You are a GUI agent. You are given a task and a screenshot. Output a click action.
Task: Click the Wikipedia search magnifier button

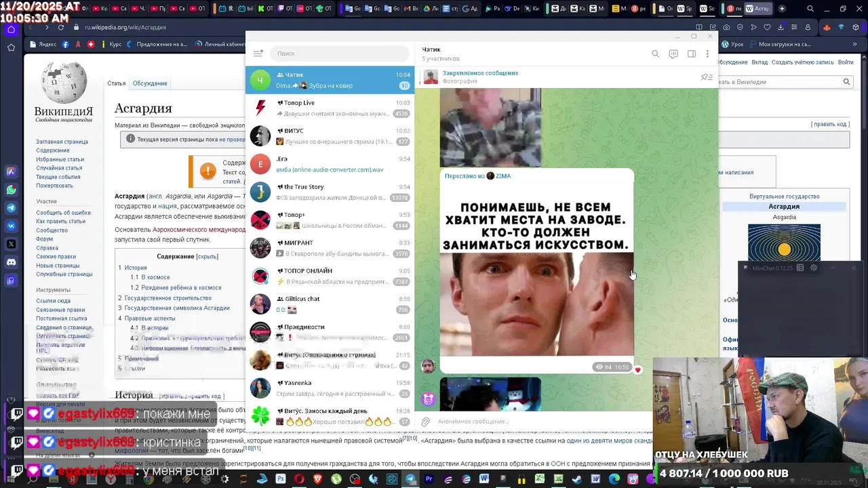pos(846,81)
